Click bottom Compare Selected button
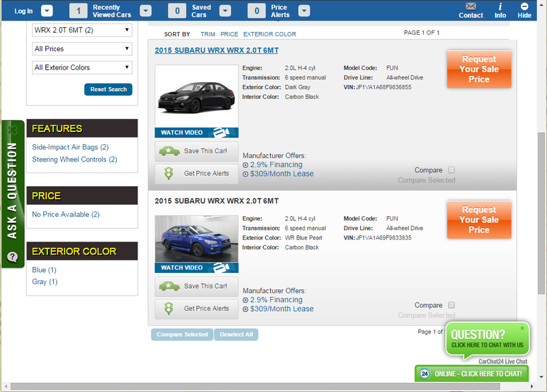The width and height of the screenshot is (547, 392). click(182, 335)
